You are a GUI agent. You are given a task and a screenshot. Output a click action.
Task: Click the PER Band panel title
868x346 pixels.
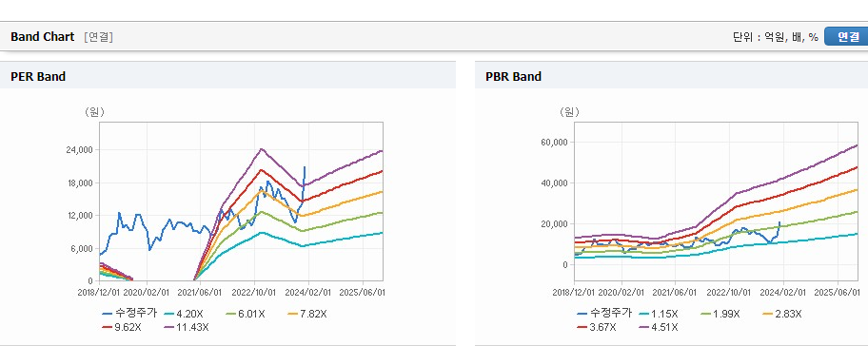point(38,77)
